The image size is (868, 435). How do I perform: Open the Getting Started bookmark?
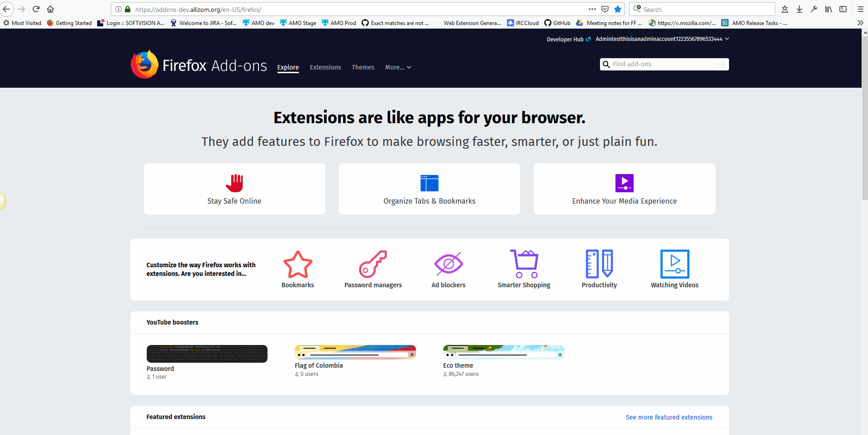pyautogui.click(x=69, y=23)
